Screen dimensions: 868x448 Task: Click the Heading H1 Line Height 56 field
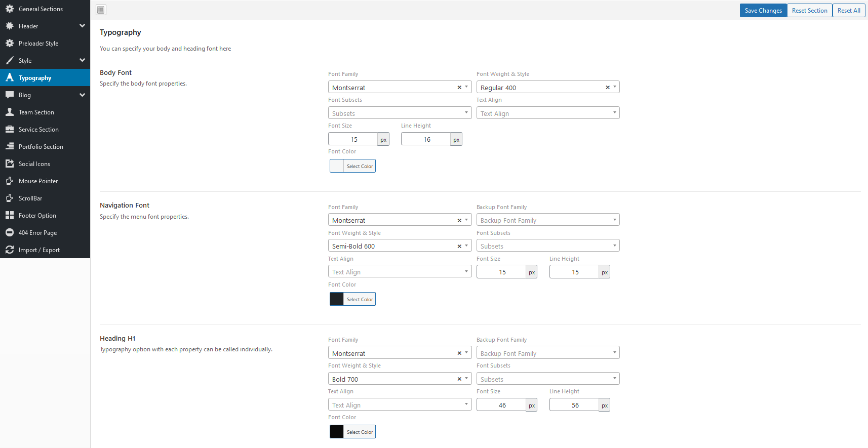coord(575,405)
